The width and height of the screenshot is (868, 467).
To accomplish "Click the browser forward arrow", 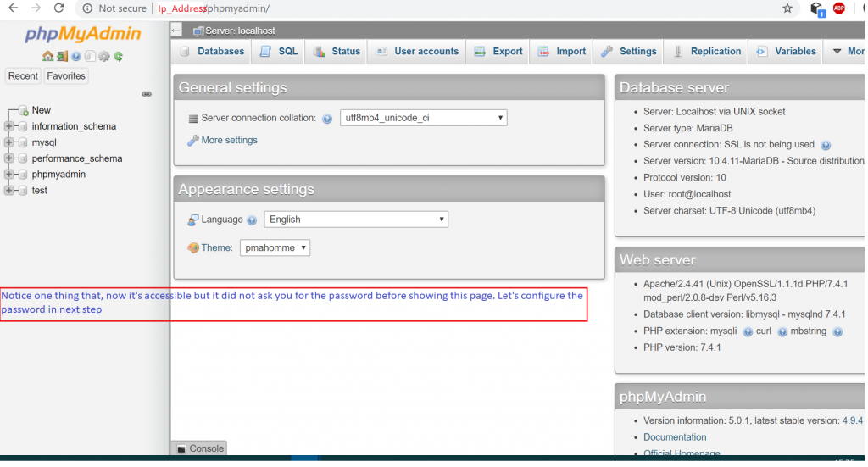I will tap(36, 8).
